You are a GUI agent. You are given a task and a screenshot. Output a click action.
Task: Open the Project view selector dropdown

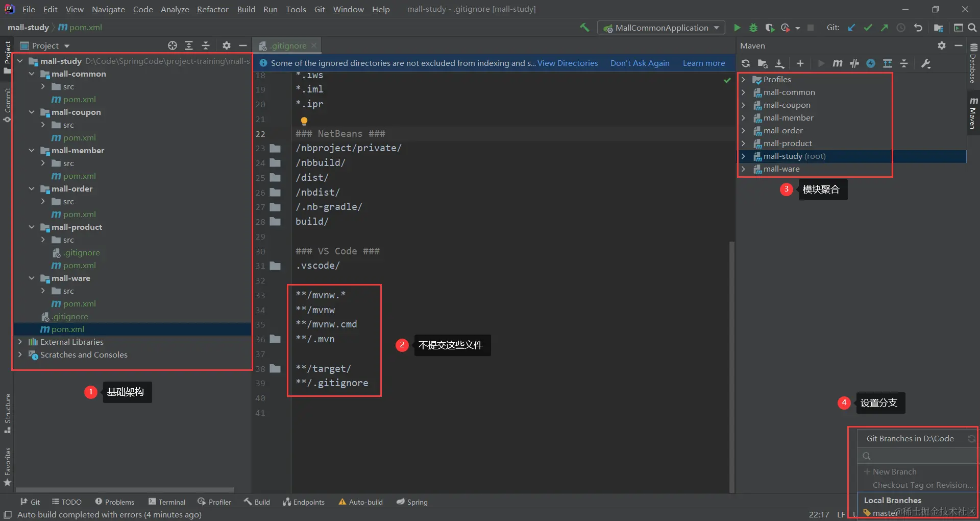[x=45, y=45]
